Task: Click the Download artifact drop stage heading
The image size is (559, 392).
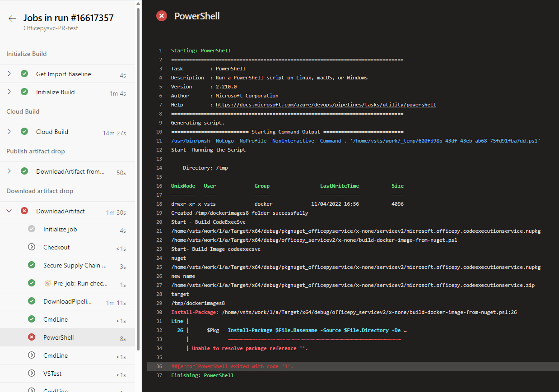Action: [x=40, y=191]
